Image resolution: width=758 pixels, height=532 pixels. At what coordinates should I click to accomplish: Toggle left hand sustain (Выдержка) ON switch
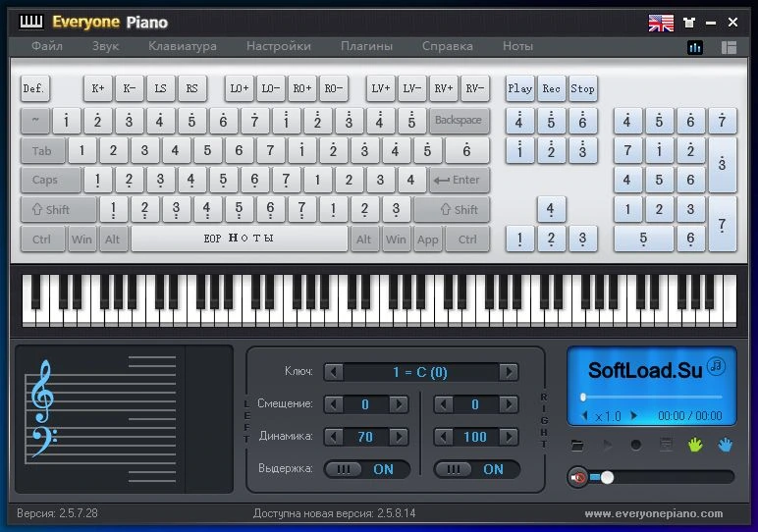[x=367, y=469]
